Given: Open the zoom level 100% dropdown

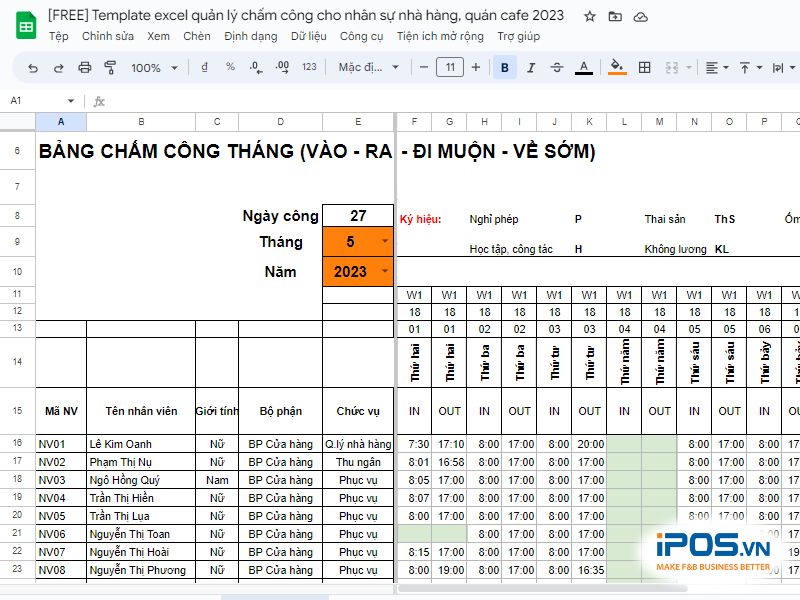Looking at the screenshot, I should click(153, 67).
